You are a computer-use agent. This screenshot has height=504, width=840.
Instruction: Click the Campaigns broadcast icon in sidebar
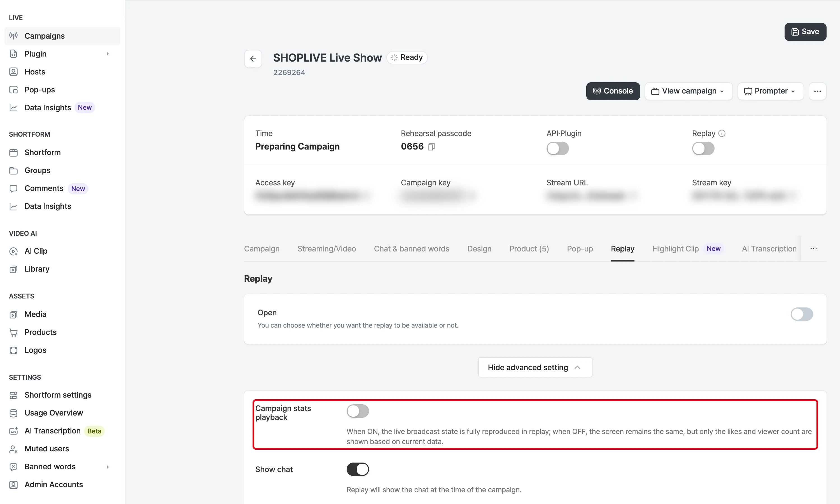click(x=13, y=36)
